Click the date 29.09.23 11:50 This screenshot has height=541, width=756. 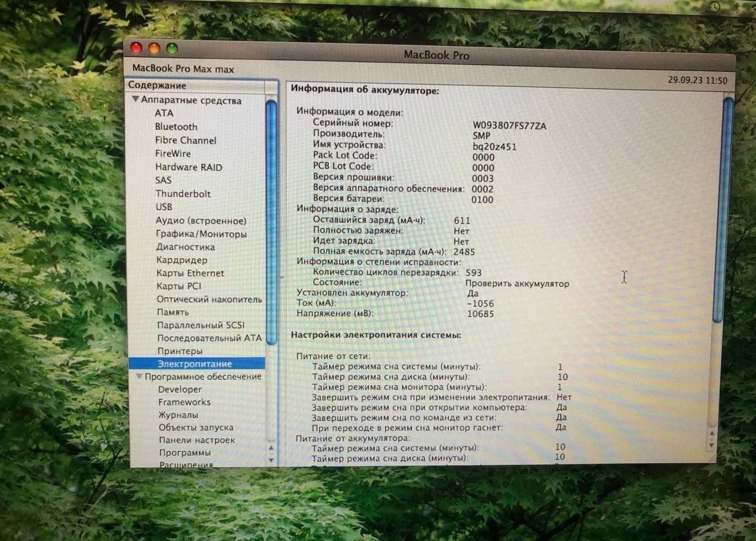[x=698, y=80]
